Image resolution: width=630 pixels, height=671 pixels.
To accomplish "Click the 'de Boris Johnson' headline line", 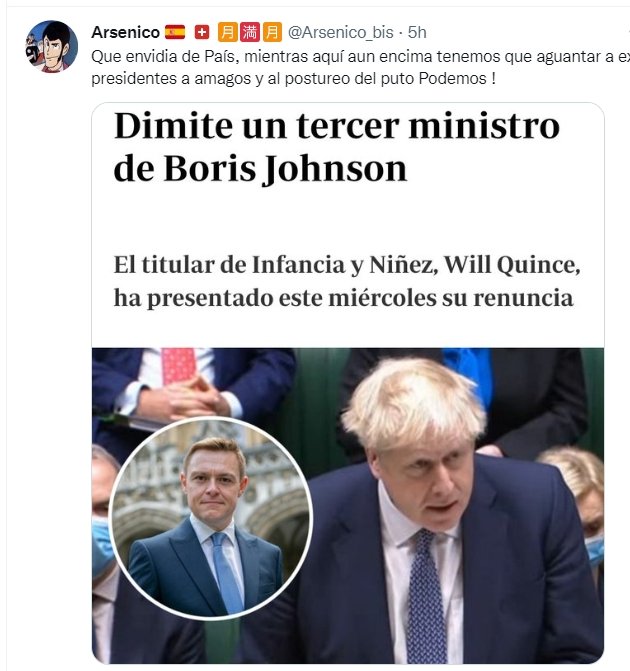I will tap(260, 169).
